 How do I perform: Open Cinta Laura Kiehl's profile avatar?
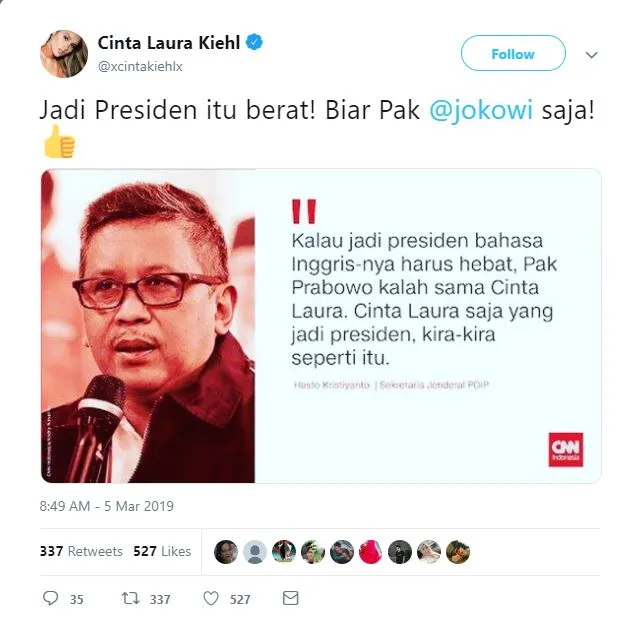pyautogui.click(x=64, y=54)
